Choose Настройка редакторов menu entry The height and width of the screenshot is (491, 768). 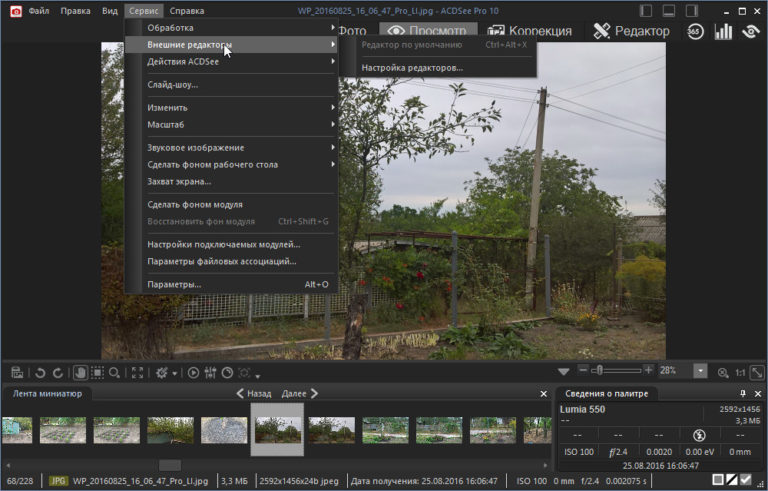[x=412, y=68]
